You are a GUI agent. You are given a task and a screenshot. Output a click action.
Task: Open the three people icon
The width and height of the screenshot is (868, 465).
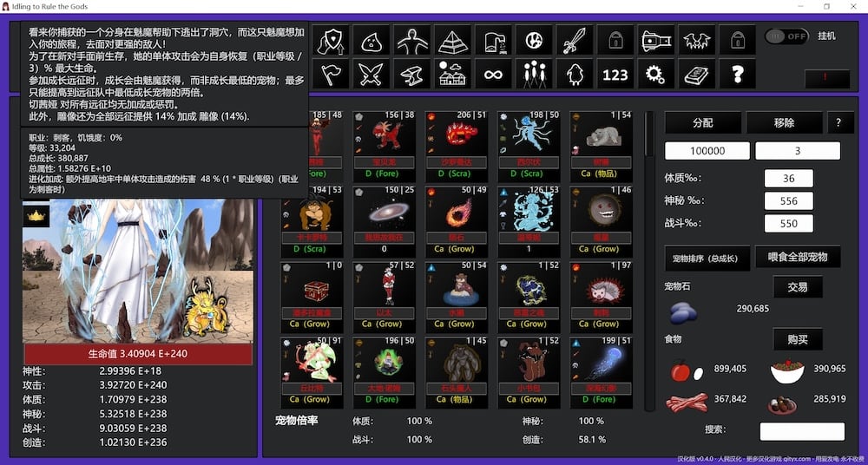point(534,74)
